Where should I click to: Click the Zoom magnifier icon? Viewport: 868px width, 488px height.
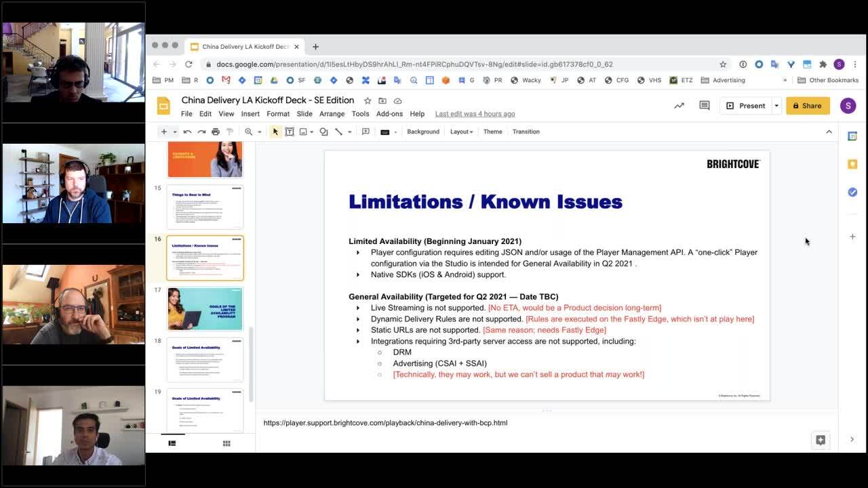pyautogui.click(x=249, y=131)
